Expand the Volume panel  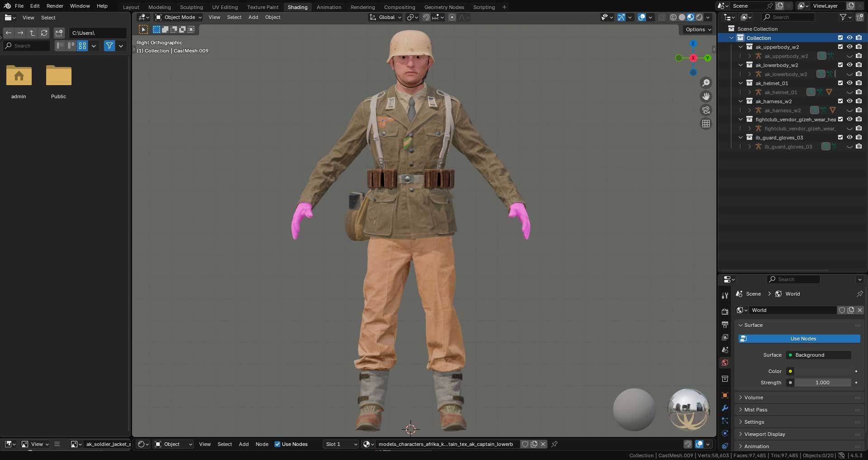[754, 398]
